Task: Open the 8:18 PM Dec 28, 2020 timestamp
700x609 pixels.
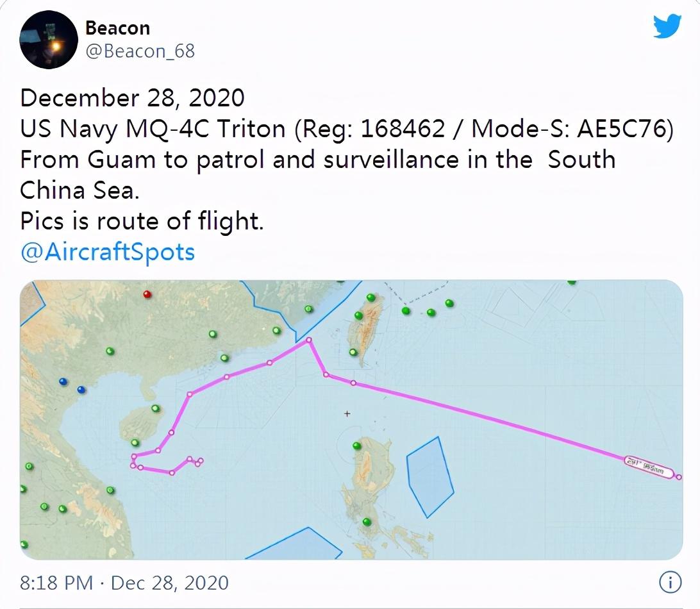Action: (124, 583)
